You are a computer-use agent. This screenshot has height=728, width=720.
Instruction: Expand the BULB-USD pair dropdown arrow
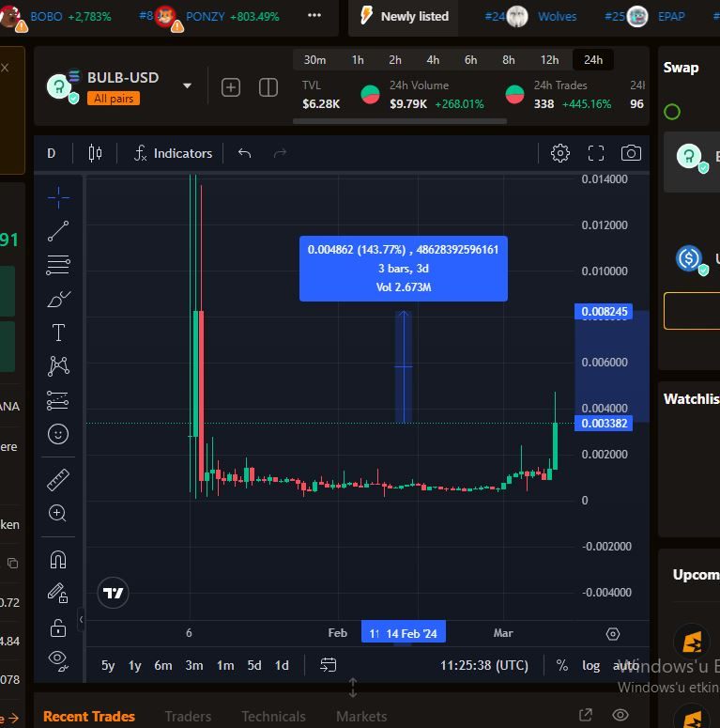187,85
